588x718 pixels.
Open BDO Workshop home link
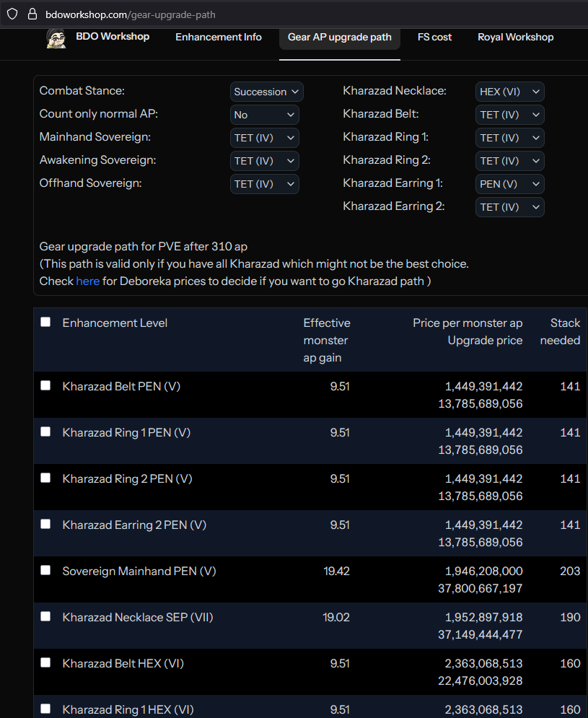[113, 36]
